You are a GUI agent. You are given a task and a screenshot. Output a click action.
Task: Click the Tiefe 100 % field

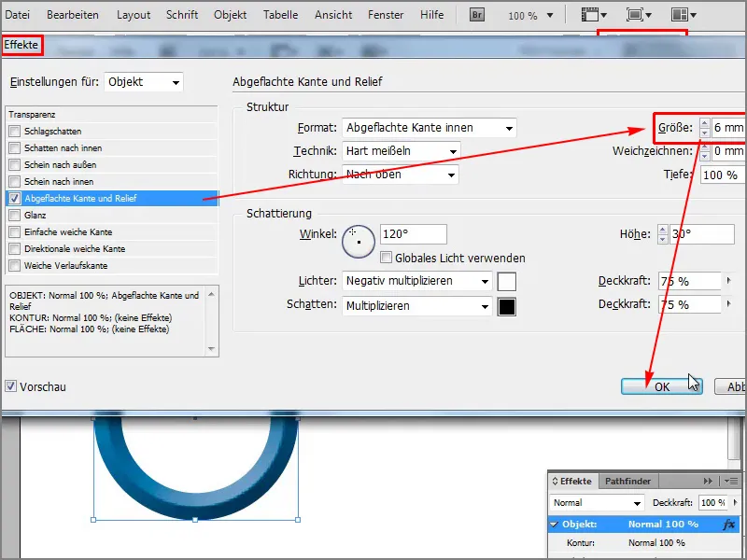point(723,175)
